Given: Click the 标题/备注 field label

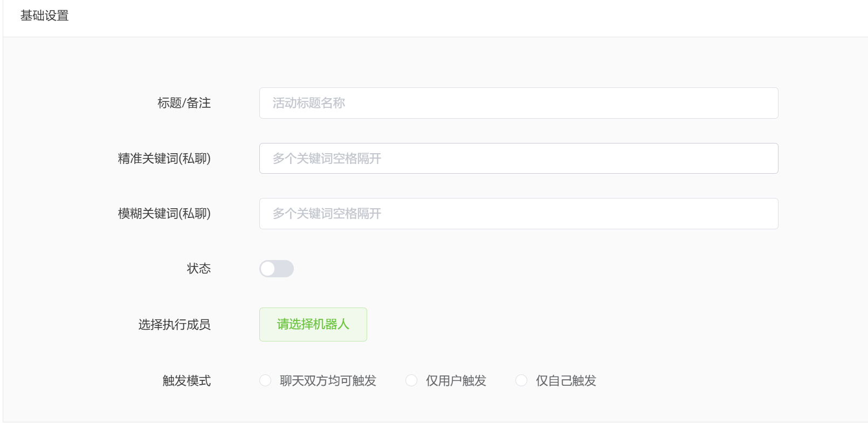Looking at the screenshot, I should (x=184, y=103).
